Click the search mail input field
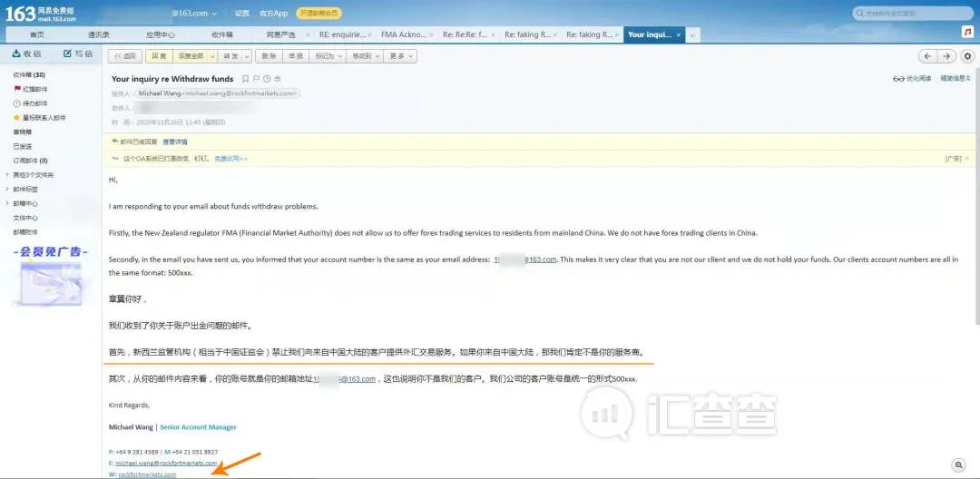 click(x=913, y=13)
